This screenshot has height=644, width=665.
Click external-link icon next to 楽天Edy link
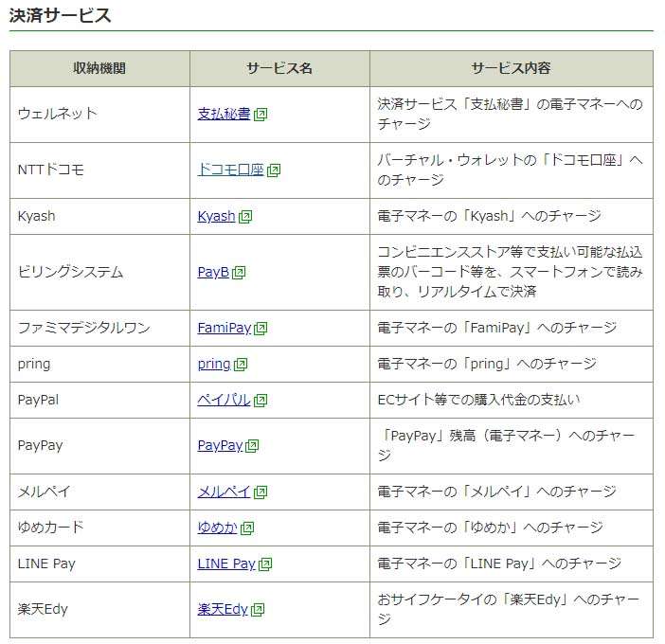(258, 610)
